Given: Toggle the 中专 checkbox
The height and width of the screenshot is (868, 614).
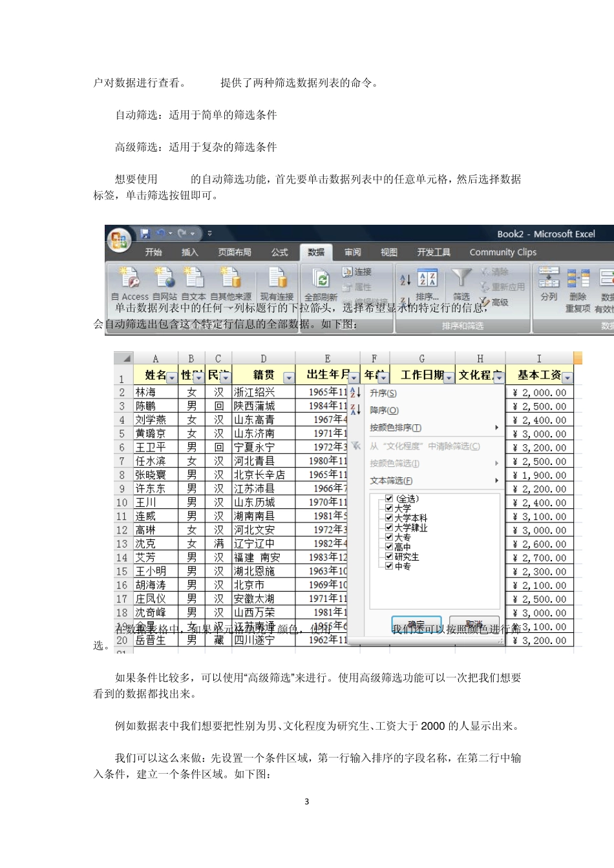Looking at the screenshot, I should coord(389,566).
